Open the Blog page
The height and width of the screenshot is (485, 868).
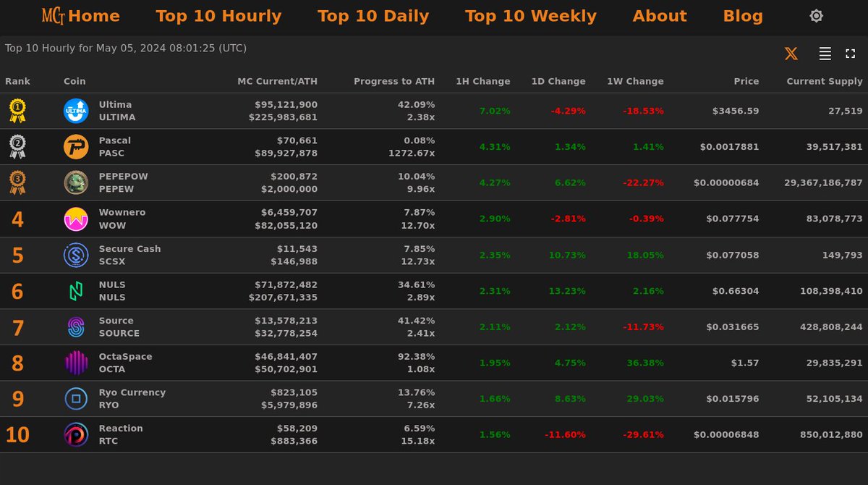click(743, 16)
